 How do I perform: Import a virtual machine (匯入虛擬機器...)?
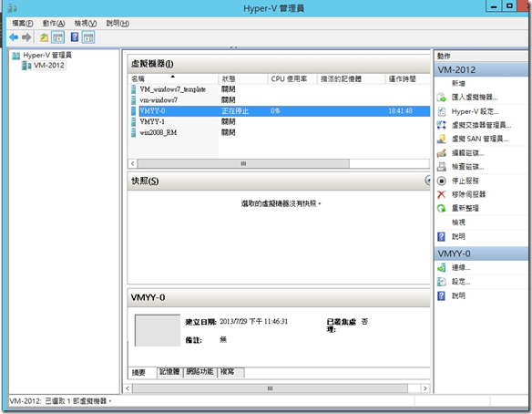click(x=475, y=98)
